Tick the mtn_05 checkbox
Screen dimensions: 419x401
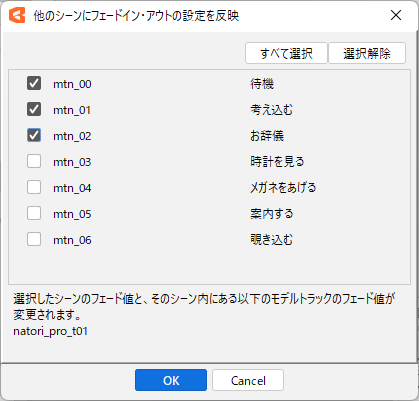coord(34,213)
